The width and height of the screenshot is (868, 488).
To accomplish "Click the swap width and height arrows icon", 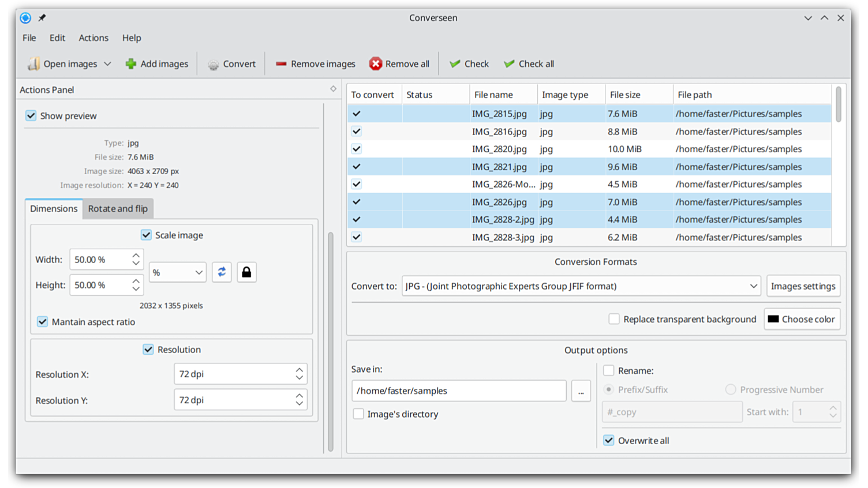I will pos(222,272).
